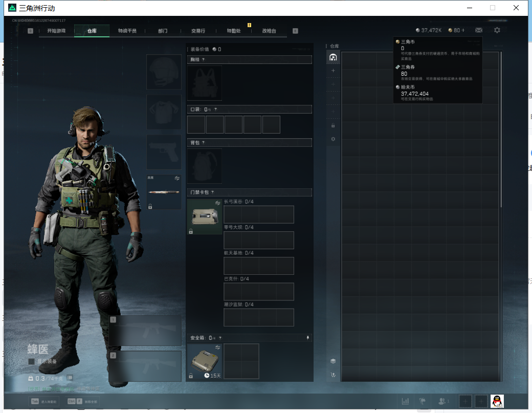Open the mail envelope icon
Screen dimensions: 532x413
coord(478,30)
